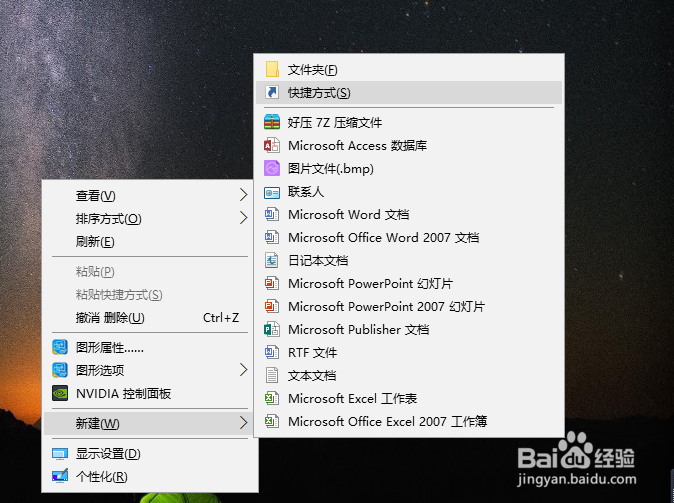Click the icon beside Microsoft Office Excel 2007 工作簿
This screenshot has width=674, height=503.
click(x=272, y=421)
